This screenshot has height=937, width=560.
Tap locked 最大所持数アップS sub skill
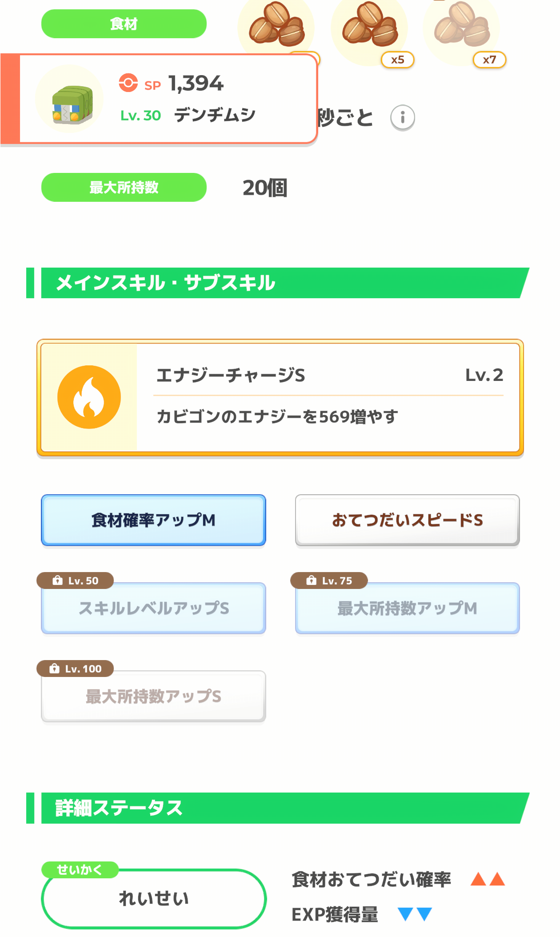(153, 696)
